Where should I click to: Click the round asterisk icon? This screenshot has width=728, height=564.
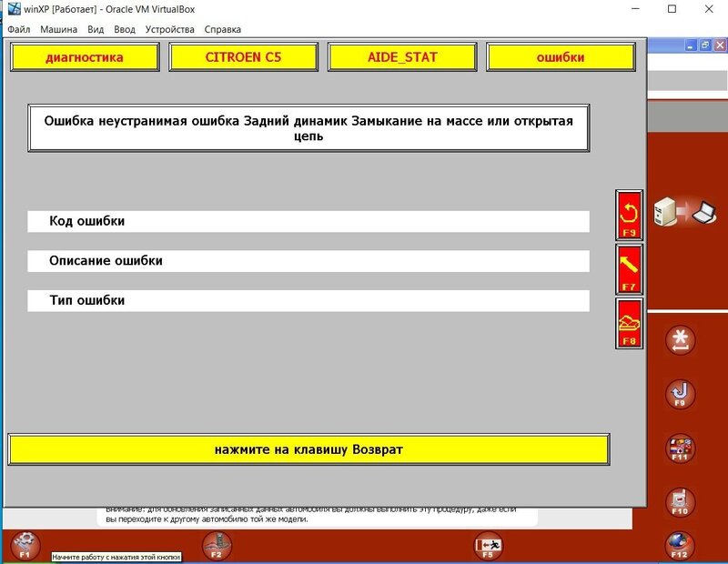[681, 340]
